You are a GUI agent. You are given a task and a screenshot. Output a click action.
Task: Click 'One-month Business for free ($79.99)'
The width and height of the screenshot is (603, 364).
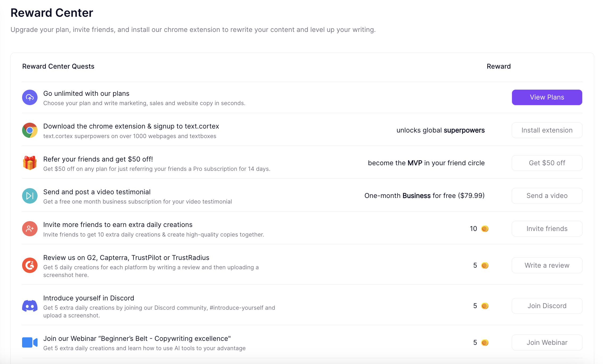click(x=424, y=196)
